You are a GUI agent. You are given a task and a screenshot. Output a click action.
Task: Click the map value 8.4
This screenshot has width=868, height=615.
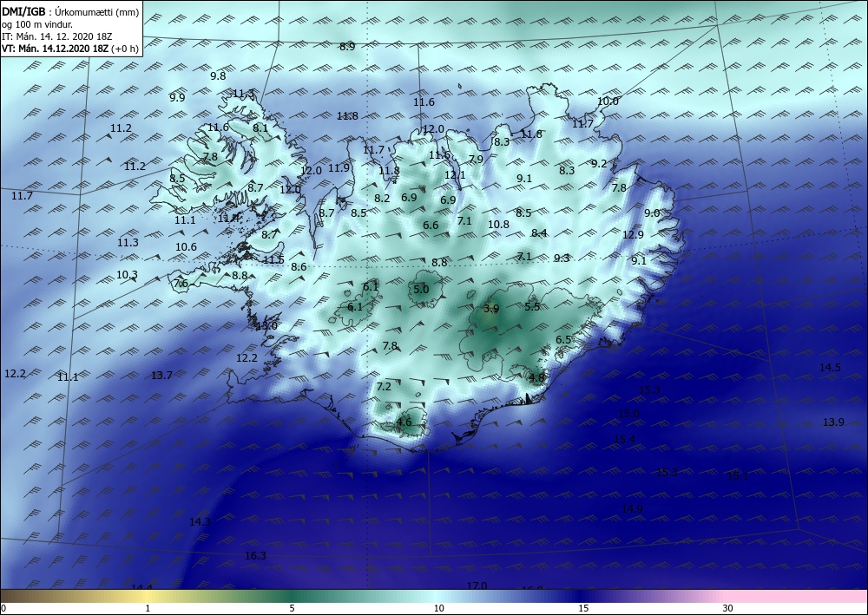point(539,232)
